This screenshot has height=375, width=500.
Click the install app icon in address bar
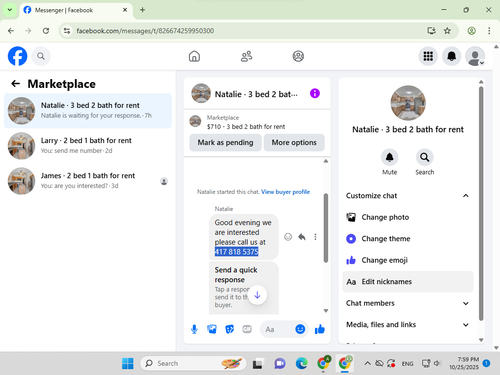(x=431, y=31)
